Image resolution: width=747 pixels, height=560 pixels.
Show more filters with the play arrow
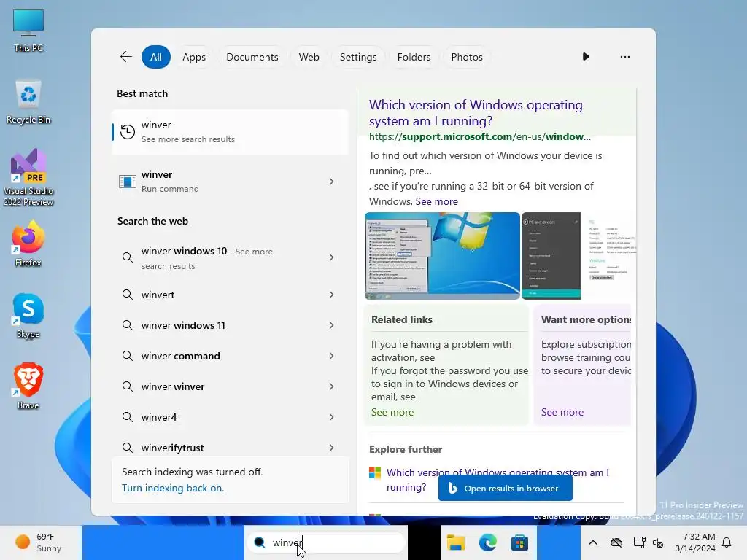tap(586, 57)
